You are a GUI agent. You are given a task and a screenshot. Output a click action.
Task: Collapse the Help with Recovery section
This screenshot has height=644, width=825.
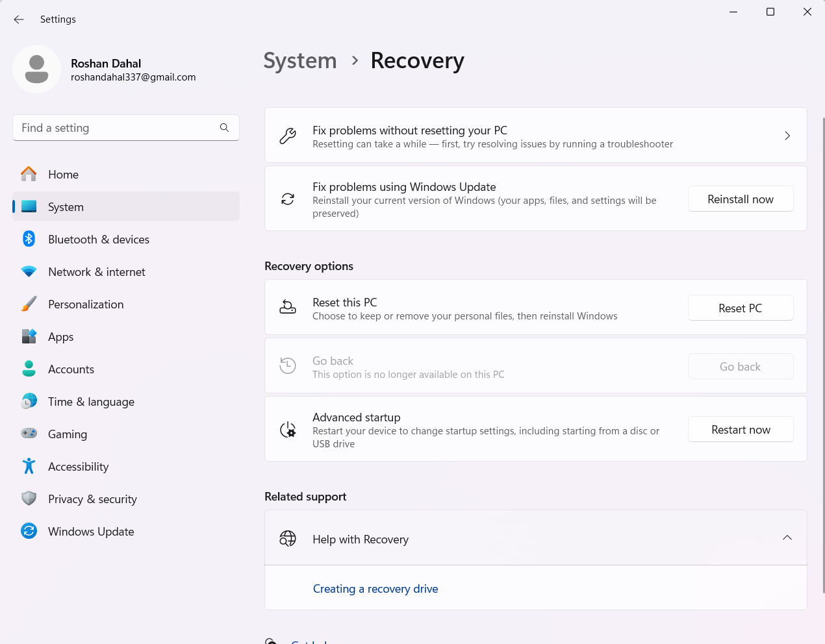point(787,538)
